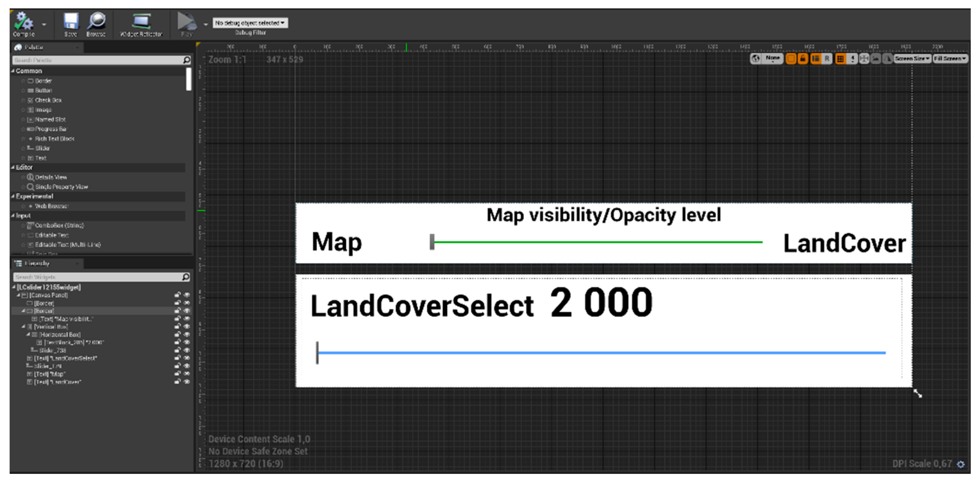Open the No debug object selected dropdown
The width and height of the screenshot is (980, 485).
point(250,23)
